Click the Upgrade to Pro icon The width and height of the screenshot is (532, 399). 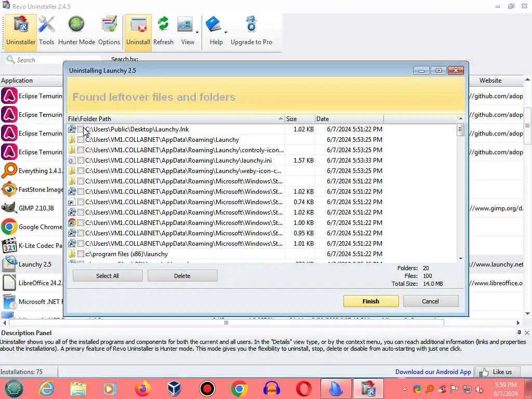[x=251, y=32]
